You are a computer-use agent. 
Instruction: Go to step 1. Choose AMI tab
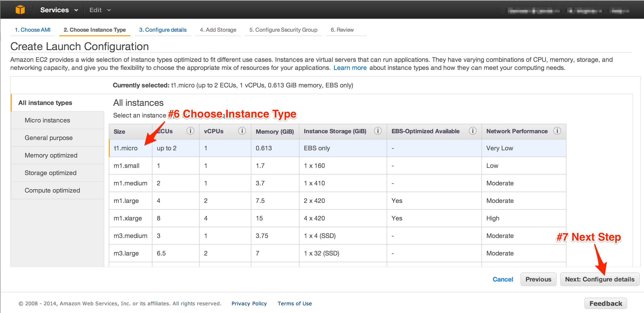[x=33, y=30]
